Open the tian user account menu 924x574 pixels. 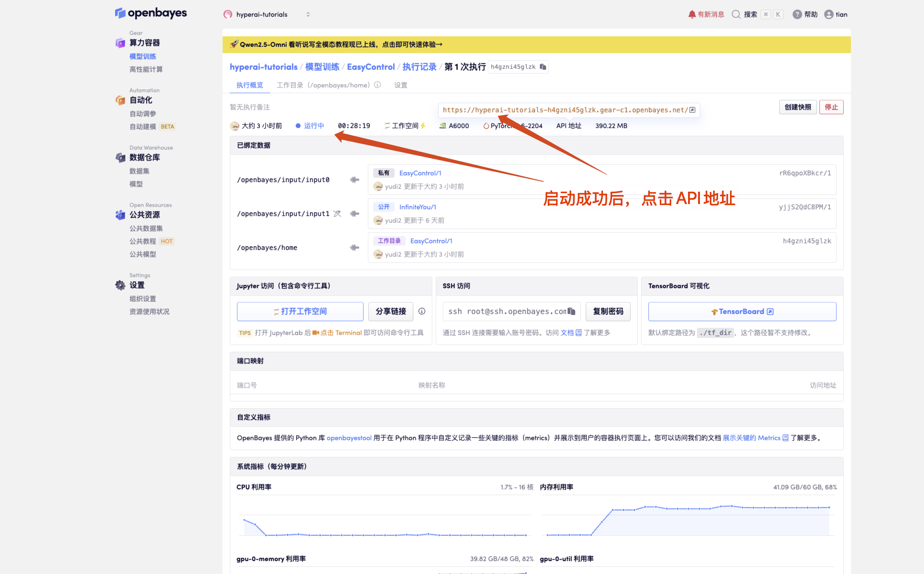(836, 14)
